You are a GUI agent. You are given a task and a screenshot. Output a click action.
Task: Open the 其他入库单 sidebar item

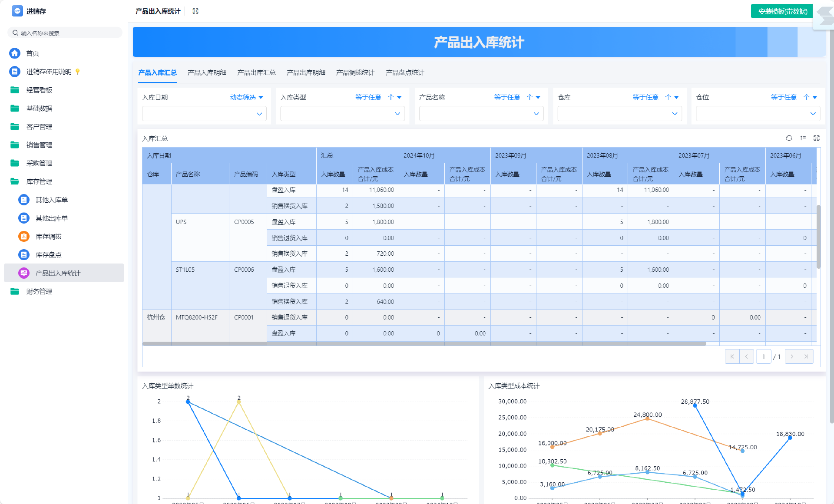[x=51, y=200]
